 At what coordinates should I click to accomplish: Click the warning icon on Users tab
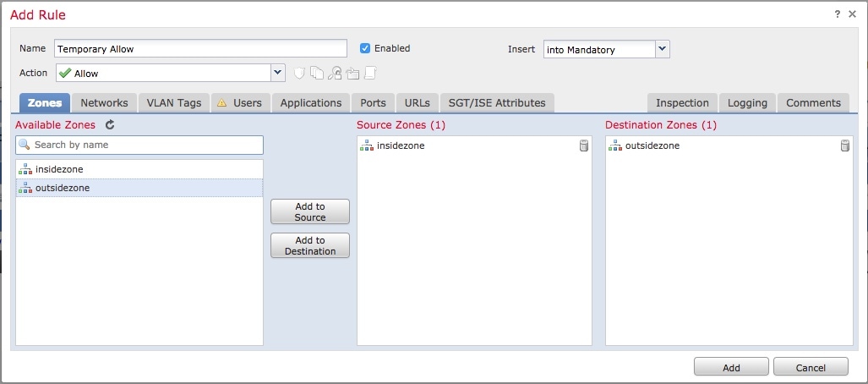[222, 102]
